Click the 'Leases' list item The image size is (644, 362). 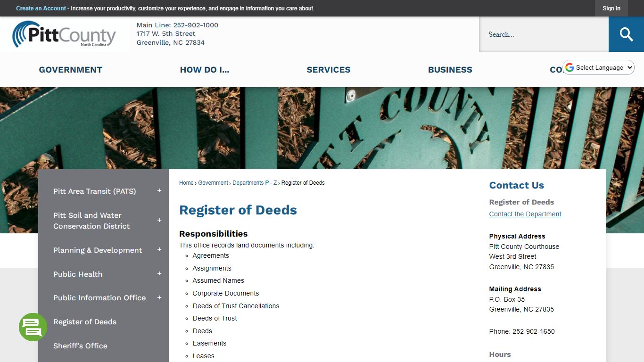(x=203, y=356)
